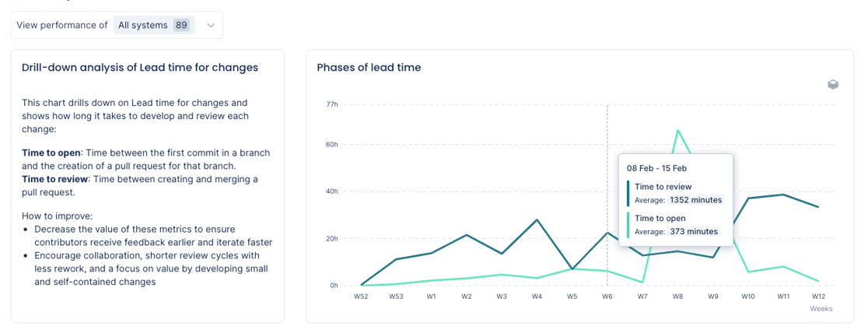Screen dimensions: 868x333
Task: Click the Time to review peak at W4
Action: 537,220
